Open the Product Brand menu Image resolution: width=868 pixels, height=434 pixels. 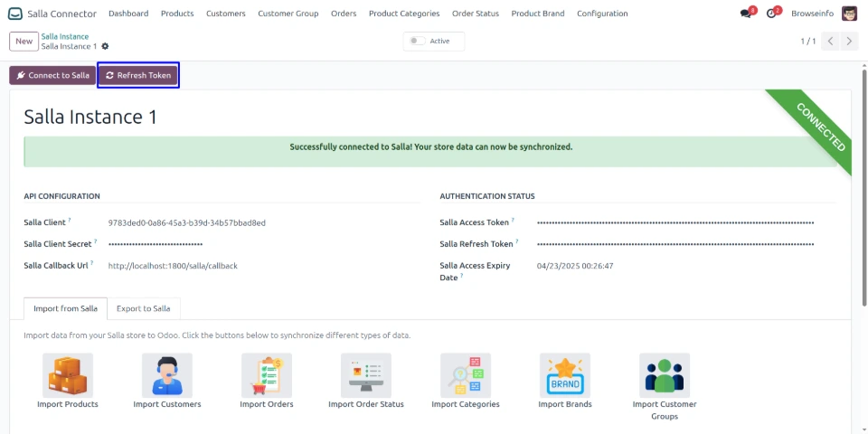click(x=537, y=14)
